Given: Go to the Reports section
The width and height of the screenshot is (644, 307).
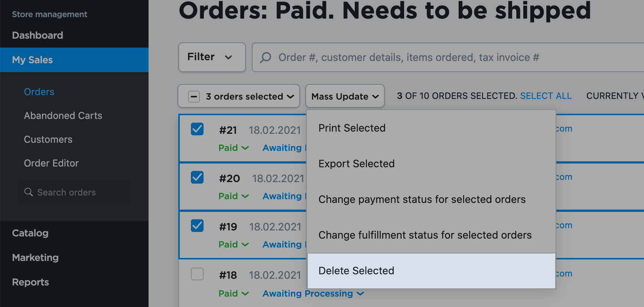Looking at the screenshot, I should coord(30,282).
